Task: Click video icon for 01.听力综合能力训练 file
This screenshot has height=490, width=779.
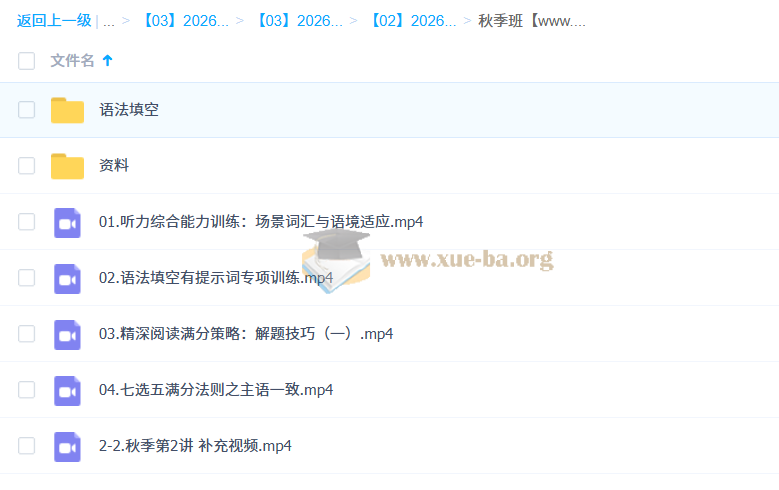Action: tap(67, 222)
